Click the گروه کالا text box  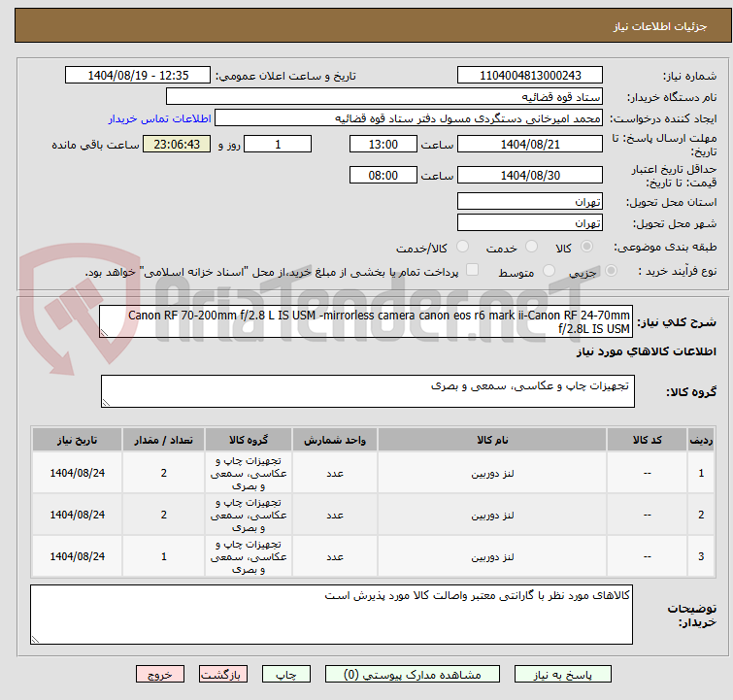point(367,392)
